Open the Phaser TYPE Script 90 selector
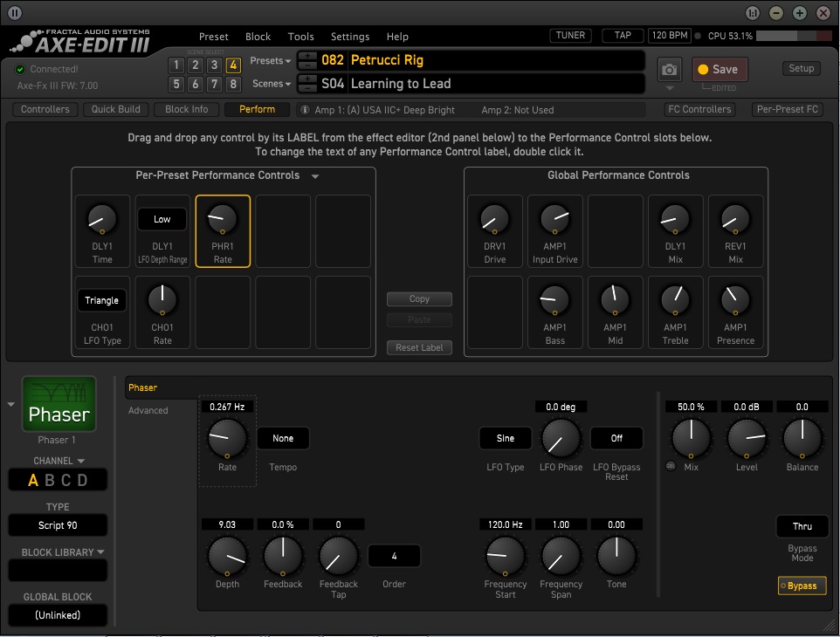The image size is (840, 637). click(x=58, y=525)
